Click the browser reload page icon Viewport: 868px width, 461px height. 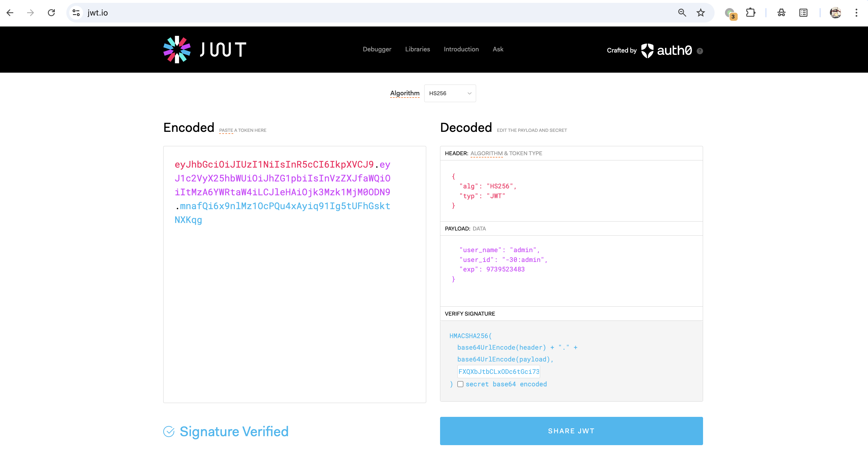[x=51, y=13]
